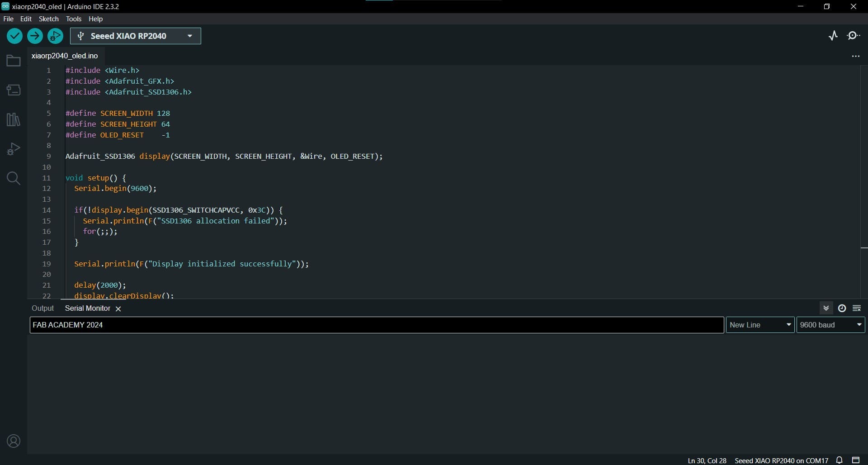The width and height of the screenshot is (868, 465).
Task: Toggle bottom panel icon in status bar
Action: 856,460
